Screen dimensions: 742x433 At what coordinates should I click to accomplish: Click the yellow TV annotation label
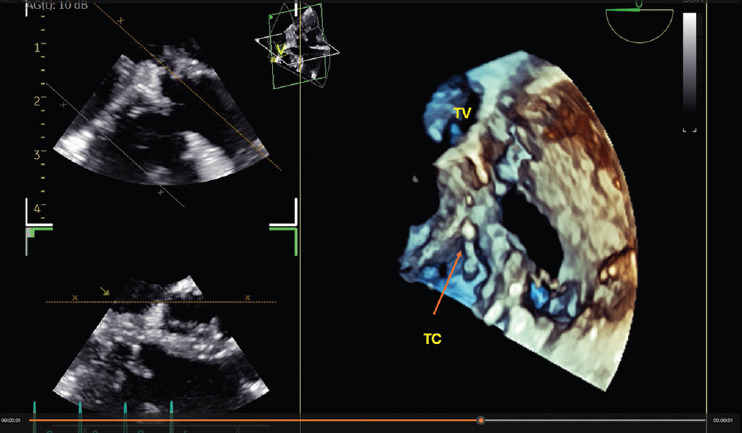tap(462, 114)
